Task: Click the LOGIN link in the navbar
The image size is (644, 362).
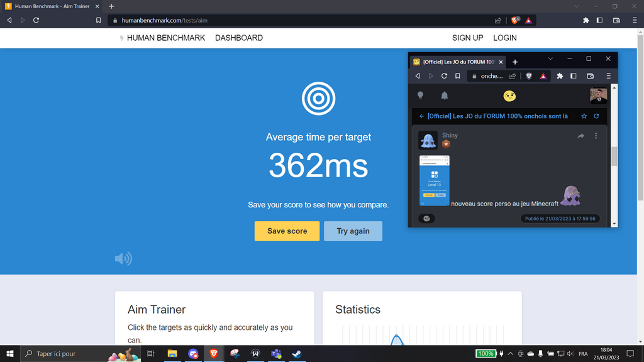Action: (x=504, y=38)
